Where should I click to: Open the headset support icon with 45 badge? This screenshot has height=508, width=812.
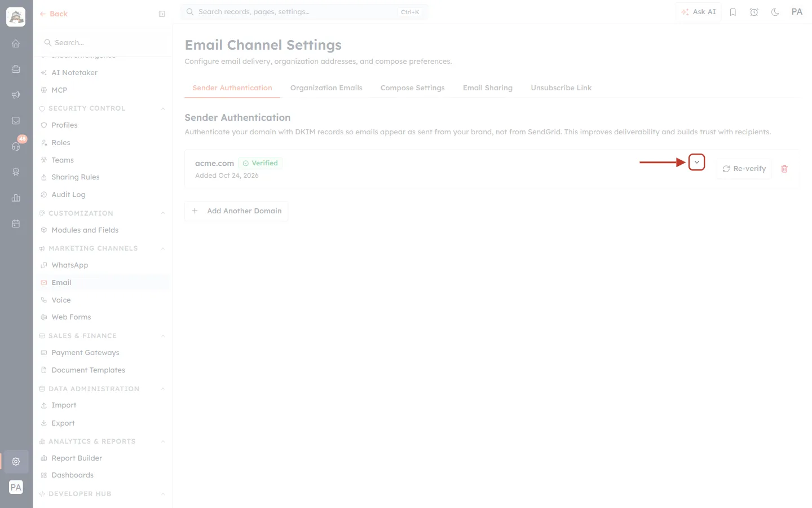(x=16, y=146)
